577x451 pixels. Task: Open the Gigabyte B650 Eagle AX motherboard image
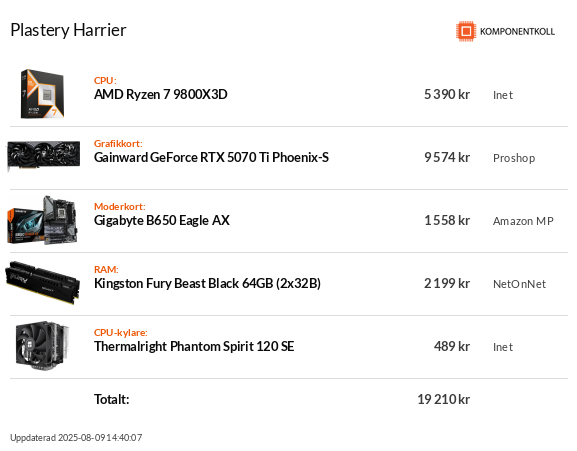(x=42, y=220)
